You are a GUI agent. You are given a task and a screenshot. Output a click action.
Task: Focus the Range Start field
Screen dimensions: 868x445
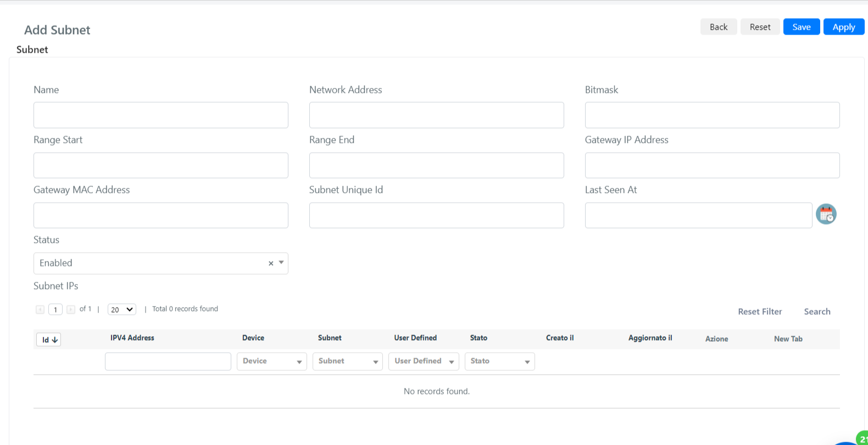[161, 165]
